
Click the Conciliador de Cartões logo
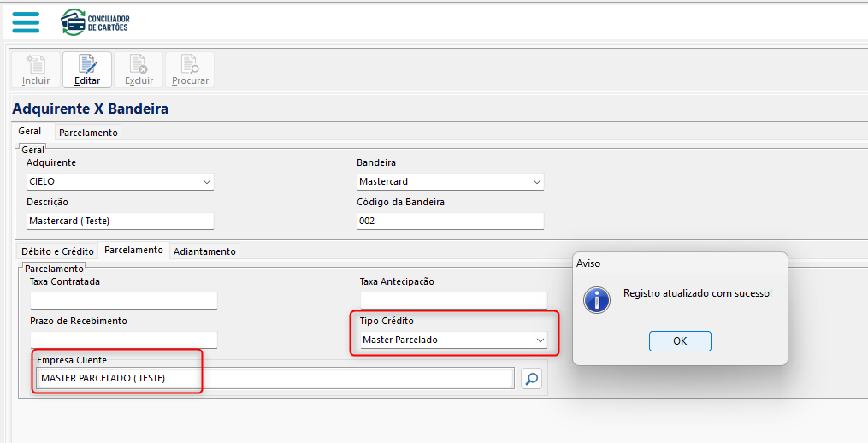96,22
